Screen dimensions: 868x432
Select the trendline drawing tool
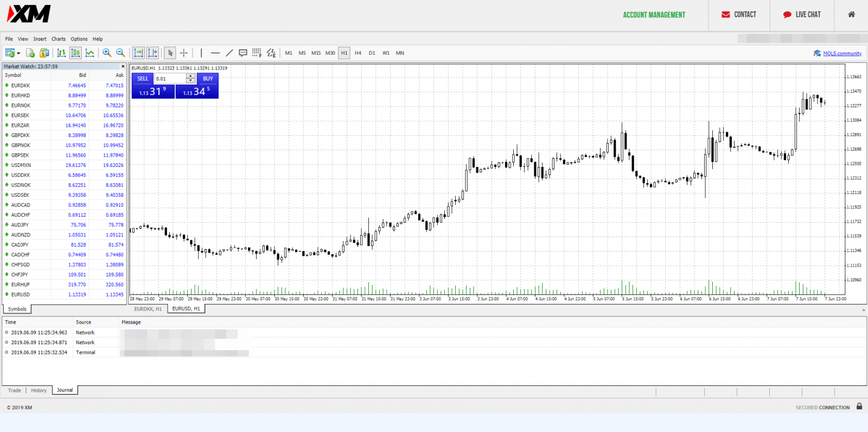click(229, 53)
